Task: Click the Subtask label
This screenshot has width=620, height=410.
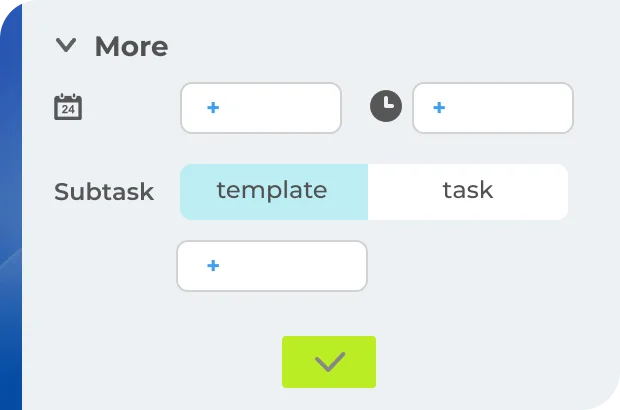Action: pyautogui.click(x=104, y=192)
